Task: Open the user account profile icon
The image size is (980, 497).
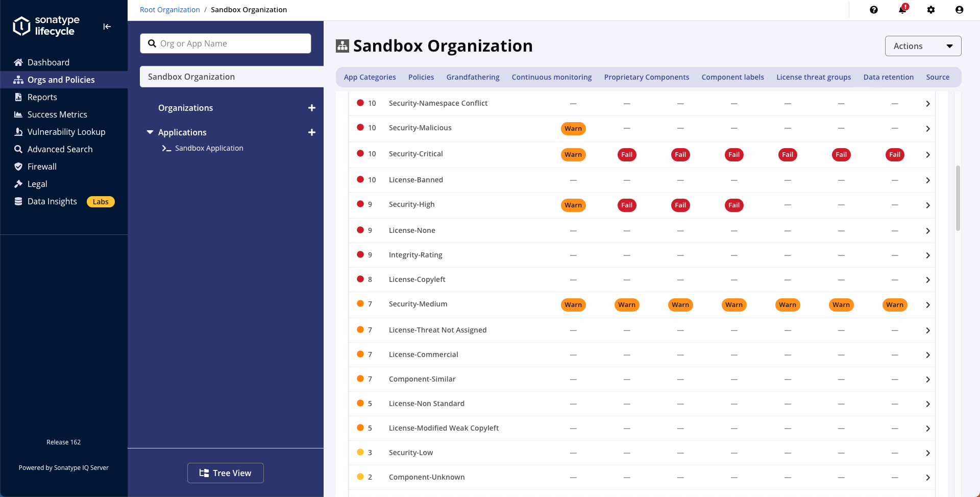Action: (959, 10)
